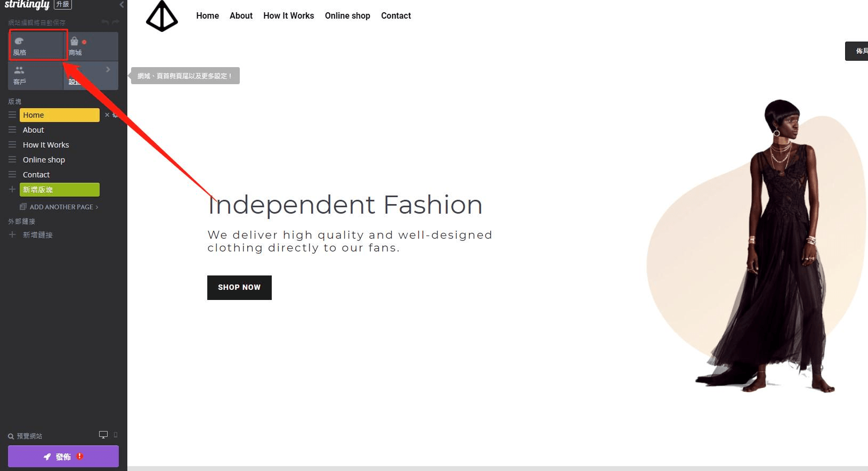Switch to mobile preview phone icon

116,435
